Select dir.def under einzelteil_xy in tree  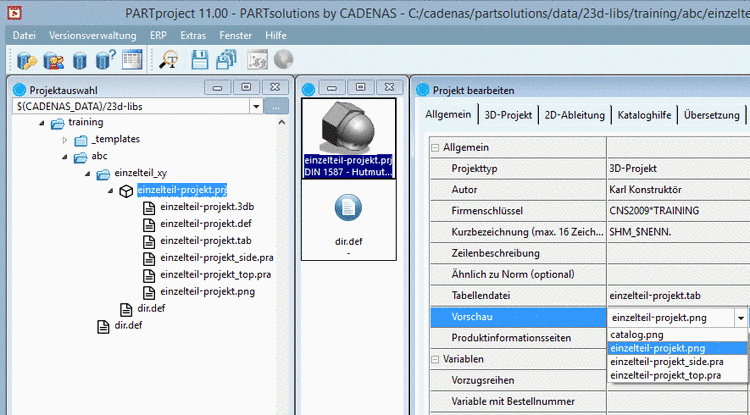pyautogui.click(x=151, y=309)
